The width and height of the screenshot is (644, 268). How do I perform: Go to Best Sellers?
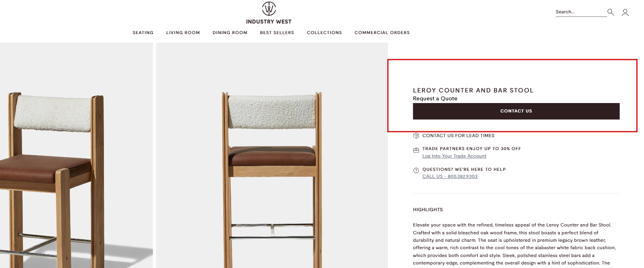pos(277,33)
